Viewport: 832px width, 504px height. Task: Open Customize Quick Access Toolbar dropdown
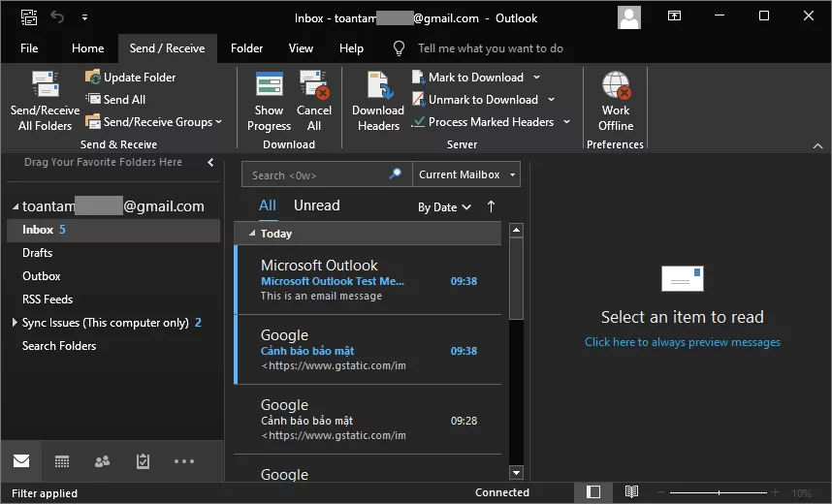point(85,17)
